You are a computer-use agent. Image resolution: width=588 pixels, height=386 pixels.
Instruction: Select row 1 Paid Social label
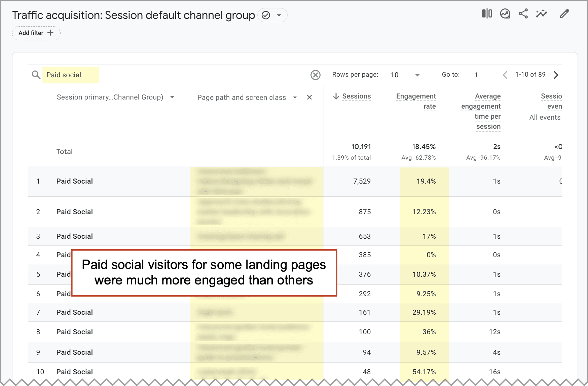tap(75, 181)
